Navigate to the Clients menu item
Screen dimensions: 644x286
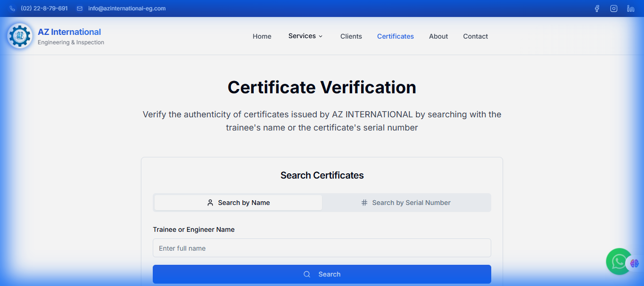coord(351,36)
